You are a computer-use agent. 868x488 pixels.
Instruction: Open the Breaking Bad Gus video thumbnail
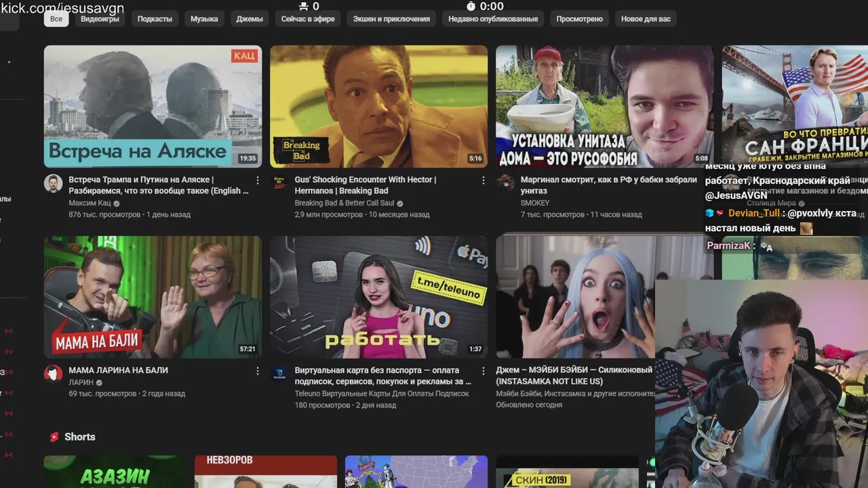click(378, 106)
